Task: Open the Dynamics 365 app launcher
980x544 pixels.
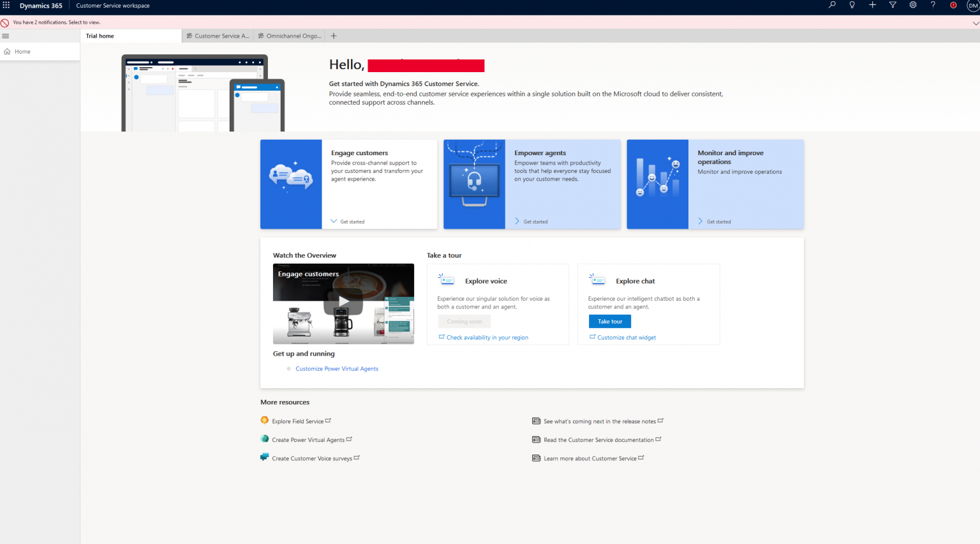Action: tap(6, 6)
